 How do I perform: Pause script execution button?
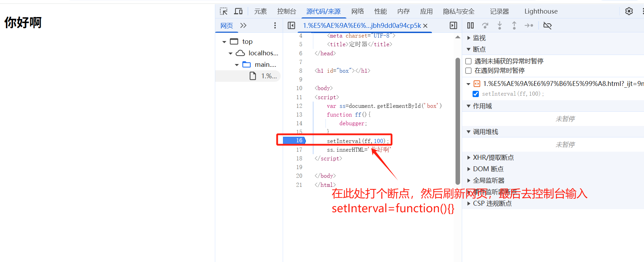(470, 25)
